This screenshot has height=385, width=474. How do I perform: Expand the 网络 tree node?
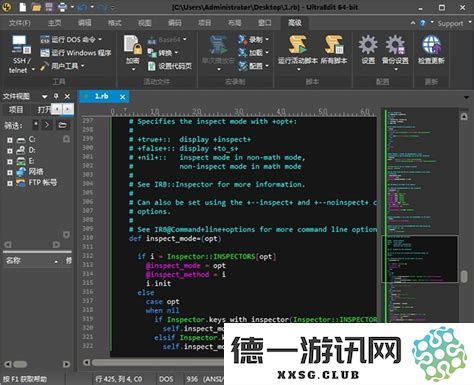point(10,172)
